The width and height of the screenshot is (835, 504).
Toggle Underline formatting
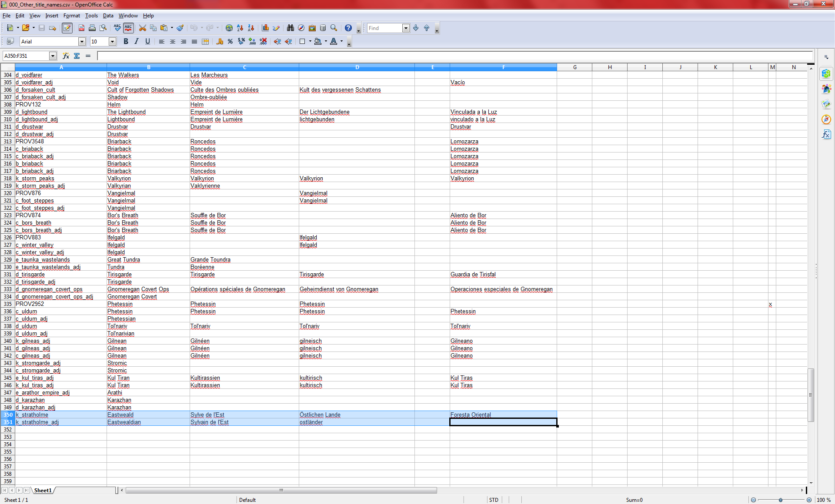[147, 41]
